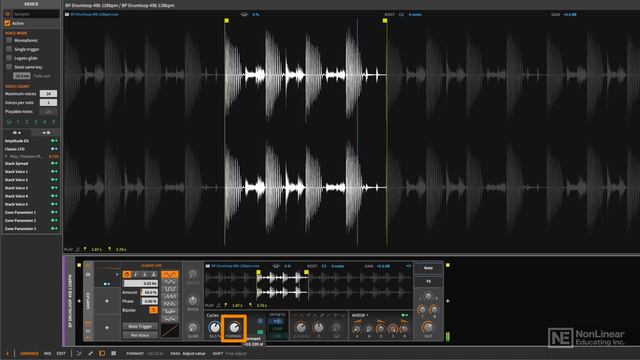Enable Legato glide option
Image resolution: width=640 pixels, height=360 pixels.
pos(9,58)
